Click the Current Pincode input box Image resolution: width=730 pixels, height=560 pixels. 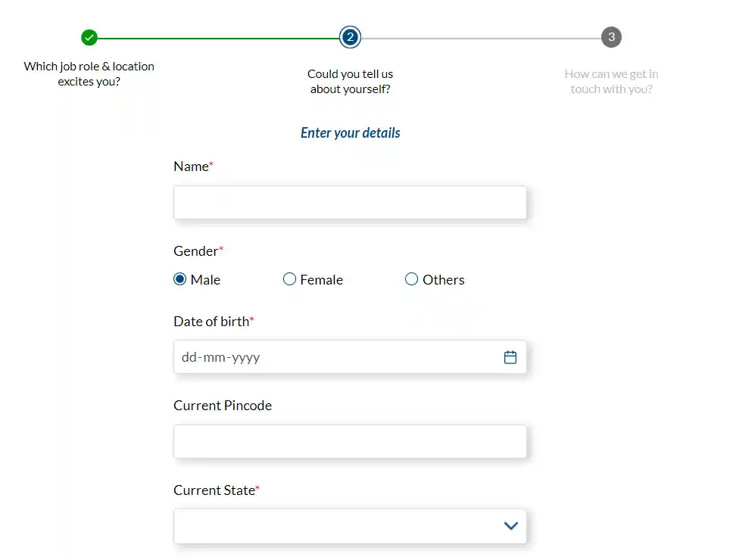(x=350, y=441)
